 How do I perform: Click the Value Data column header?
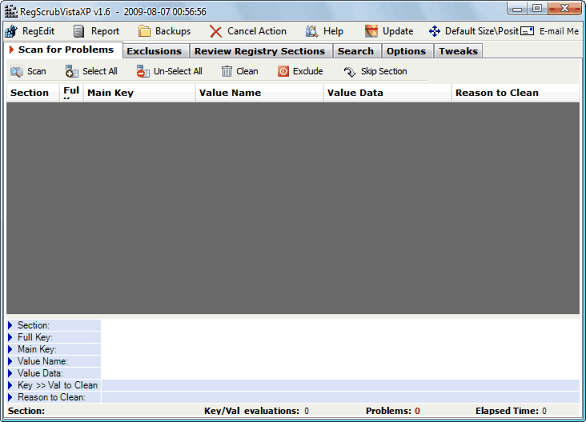[x=388, y=93]
